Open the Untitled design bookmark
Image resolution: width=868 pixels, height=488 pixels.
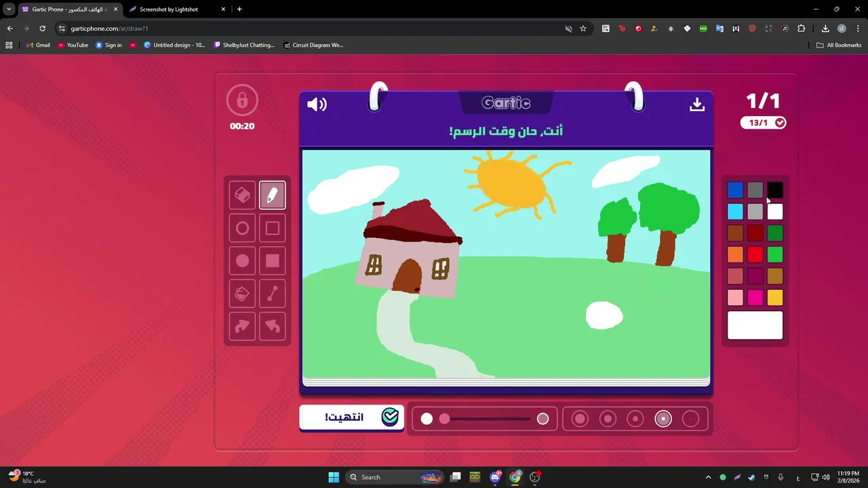174,45
